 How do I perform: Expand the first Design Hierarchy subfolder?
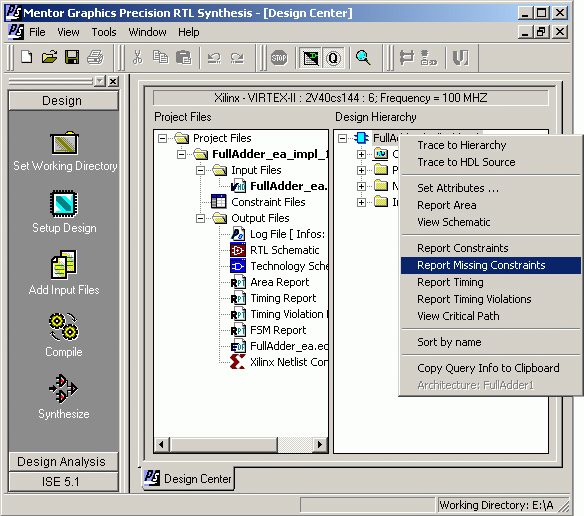point(361,154)
